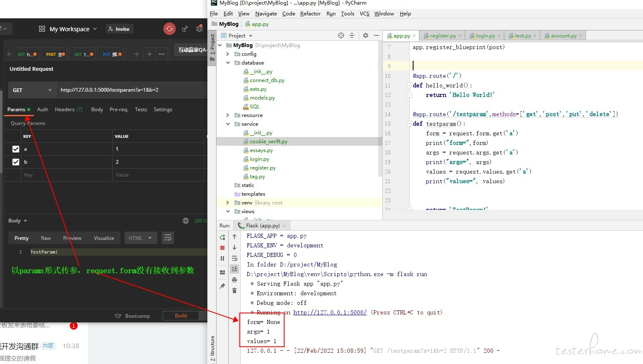Select tag.py in the service folder
This screenshot has height=364, width=643.
pos(257,177)
